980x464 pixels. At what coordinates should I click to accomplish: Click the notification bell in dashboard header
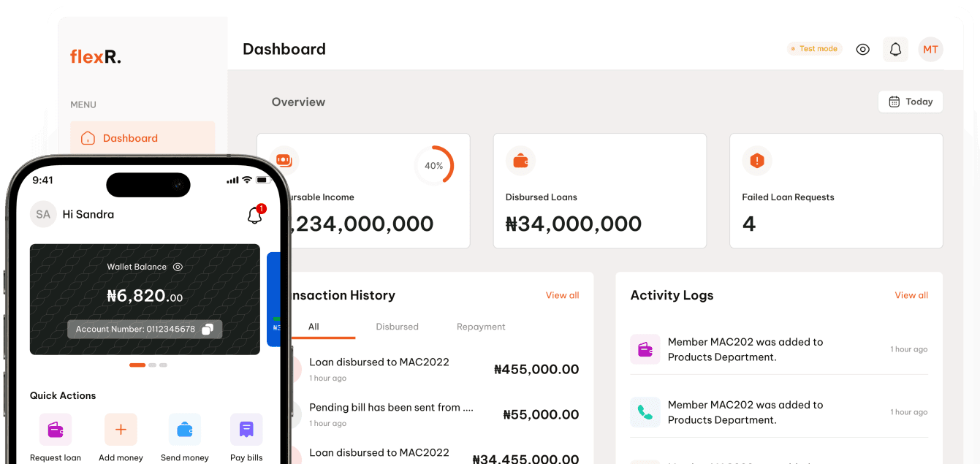(895, 50)
